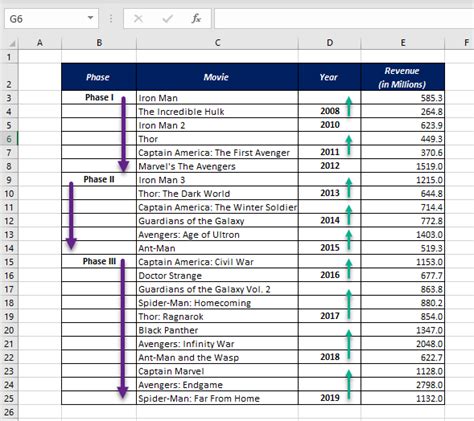Click the Year header cell
Screen dimensions: 474x421
pos(329,77)
